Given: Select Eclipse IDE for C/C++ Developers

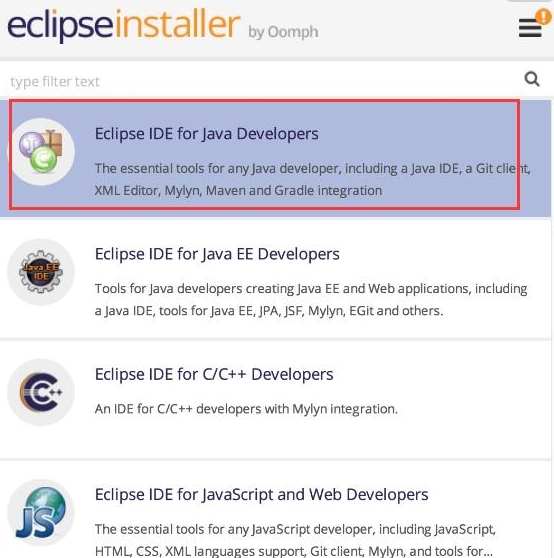Looking at the screenshot, I should pyautogui.click(x=214, y=375).
